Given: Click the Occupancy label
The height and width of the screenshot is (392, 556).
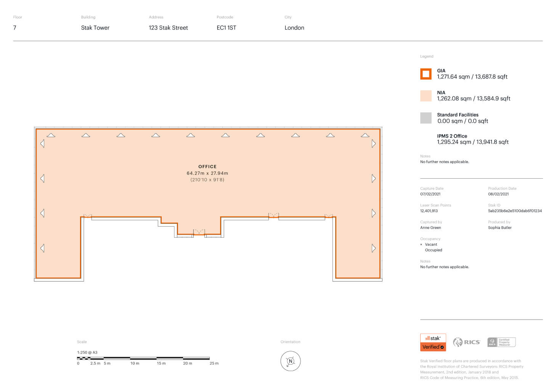Looking at the screenshot, I should (430, 239).
